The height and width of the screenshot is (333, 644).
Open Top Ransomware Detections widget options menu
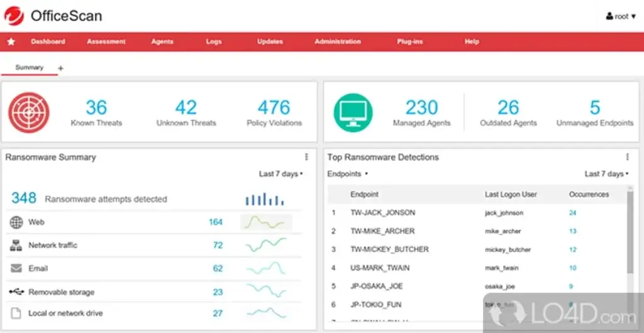627,157
